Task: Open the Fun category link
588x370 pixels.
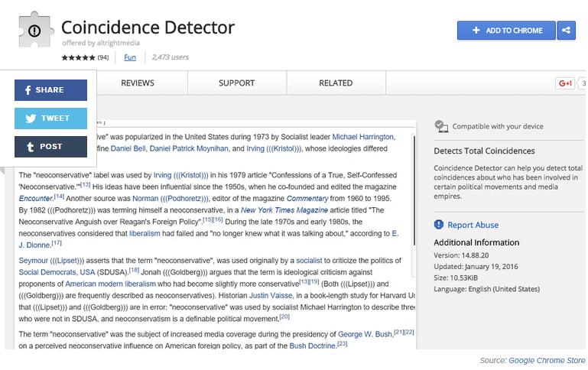Action: click(130, 57)
